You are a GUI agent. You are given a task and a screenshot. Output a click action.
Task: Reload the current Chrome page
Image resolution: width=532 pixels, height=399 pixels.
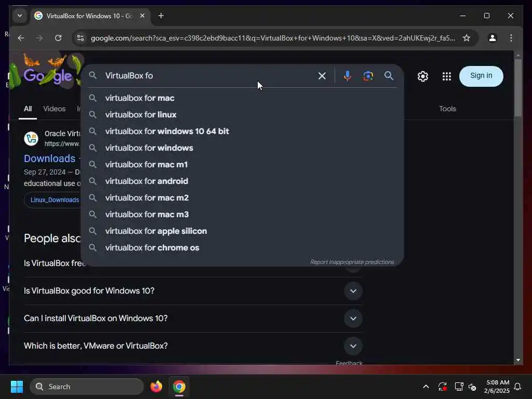click(x=58, y=38)
